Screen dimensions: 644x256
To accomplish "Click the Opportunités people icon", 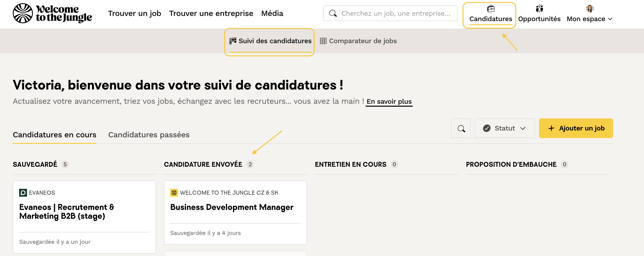I will point(539,9).
